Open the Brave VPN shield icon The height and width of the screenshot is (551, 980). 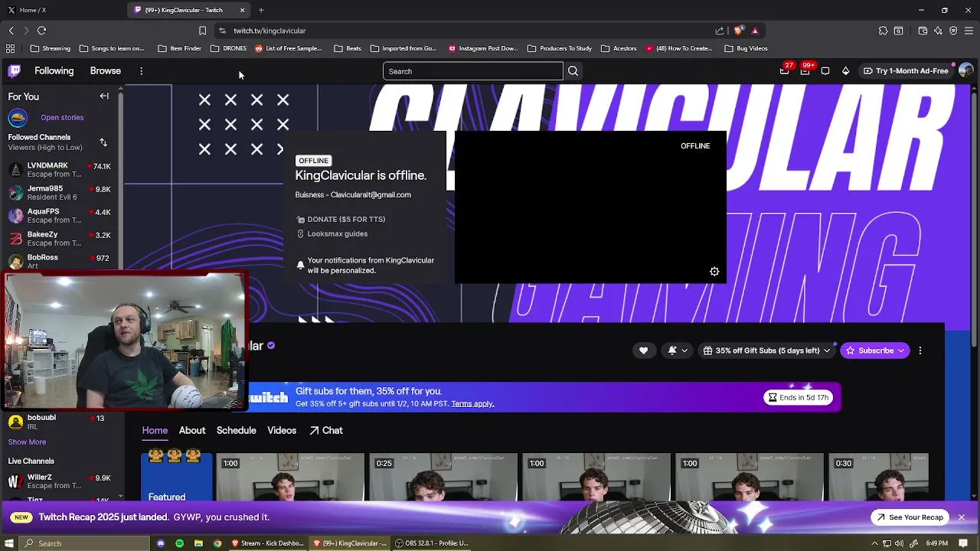[x=953, y=31]
